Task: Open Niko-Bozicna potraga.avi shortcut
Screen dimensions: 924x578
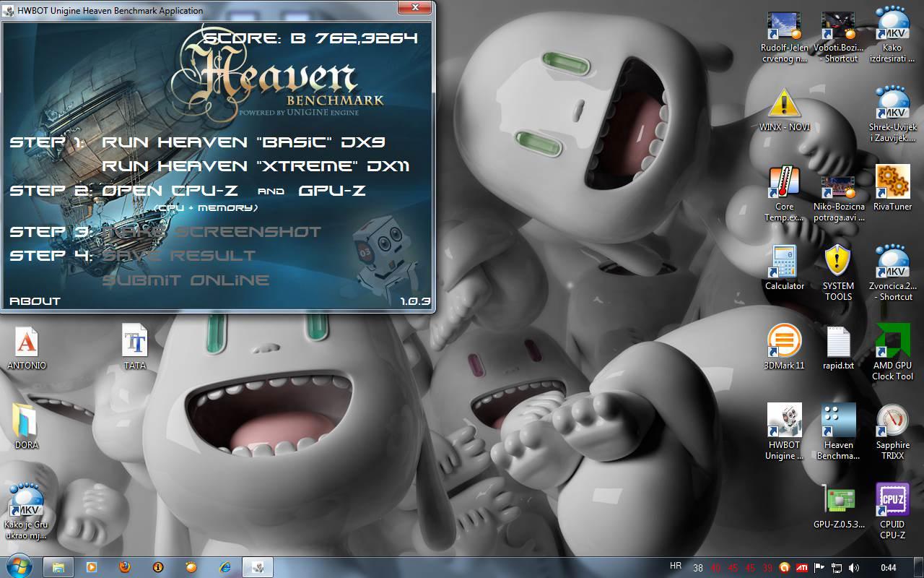Action: point(839,197)
